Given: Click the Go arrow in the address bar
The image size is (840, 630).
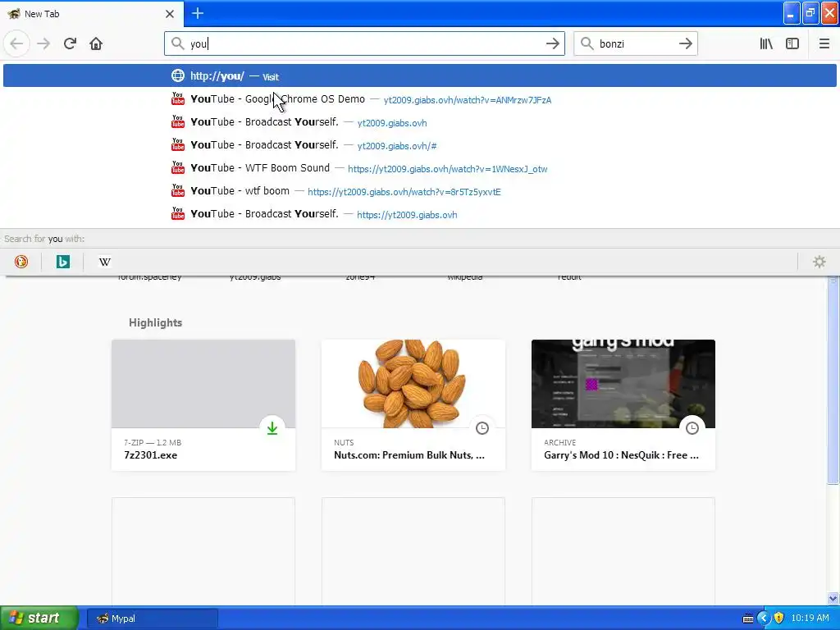Looking at the screenshot, I should click(x=552, y=43).
